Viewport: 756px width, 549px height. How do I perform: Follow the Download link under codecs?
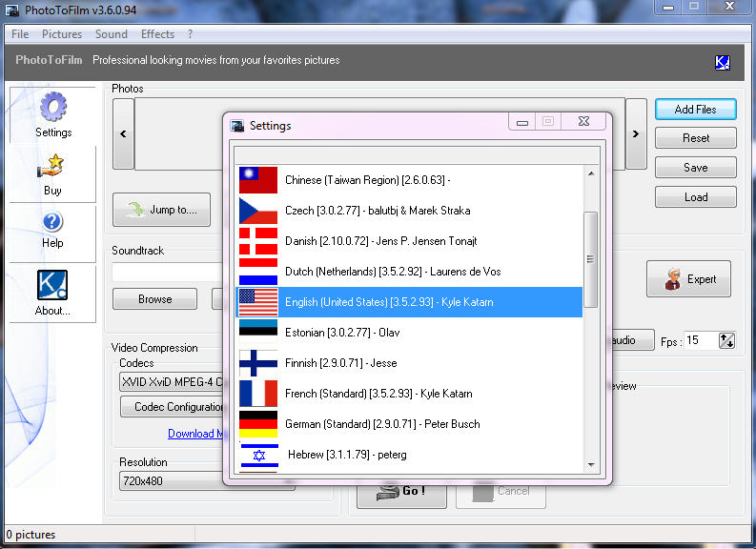(x=195, y=434)
